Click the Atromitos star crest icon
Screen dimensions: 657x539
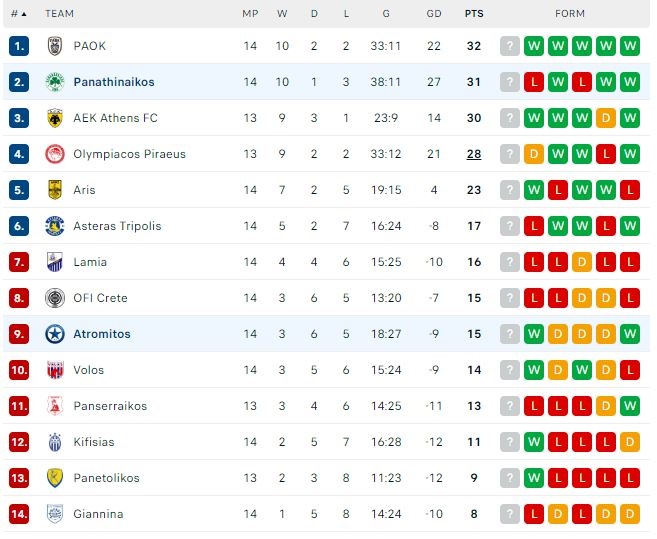pos(55,334)
